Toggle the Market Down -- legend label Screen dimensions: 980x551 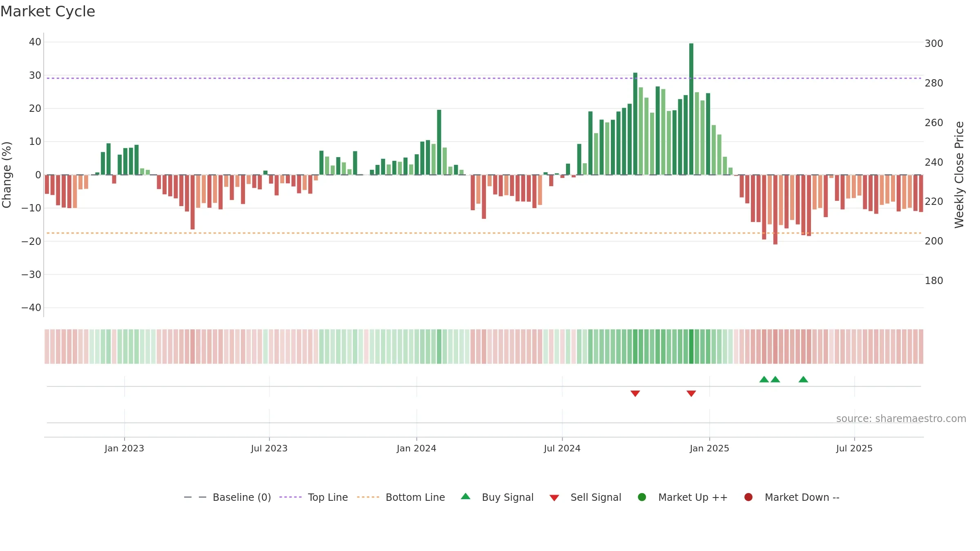point(802,497)
